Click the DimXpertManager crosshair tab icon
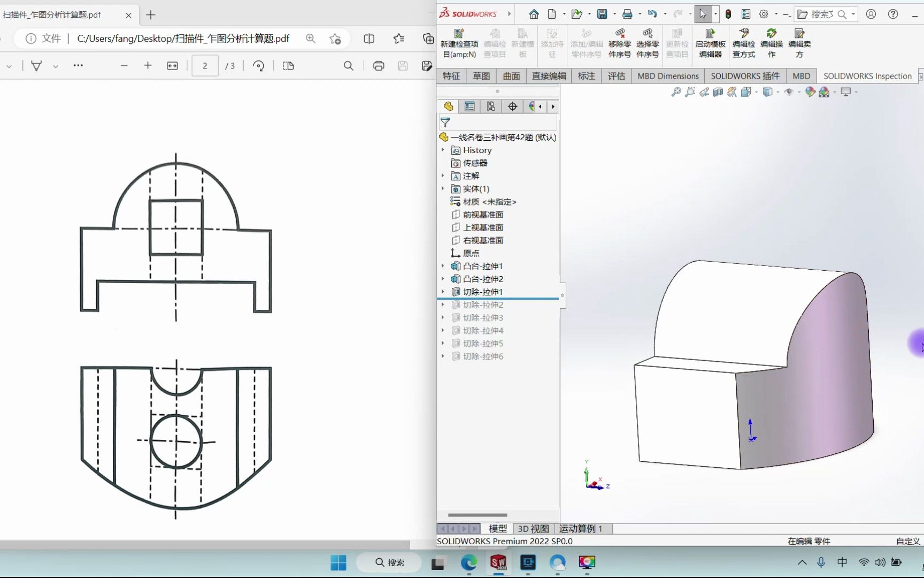 pos(512,107)
